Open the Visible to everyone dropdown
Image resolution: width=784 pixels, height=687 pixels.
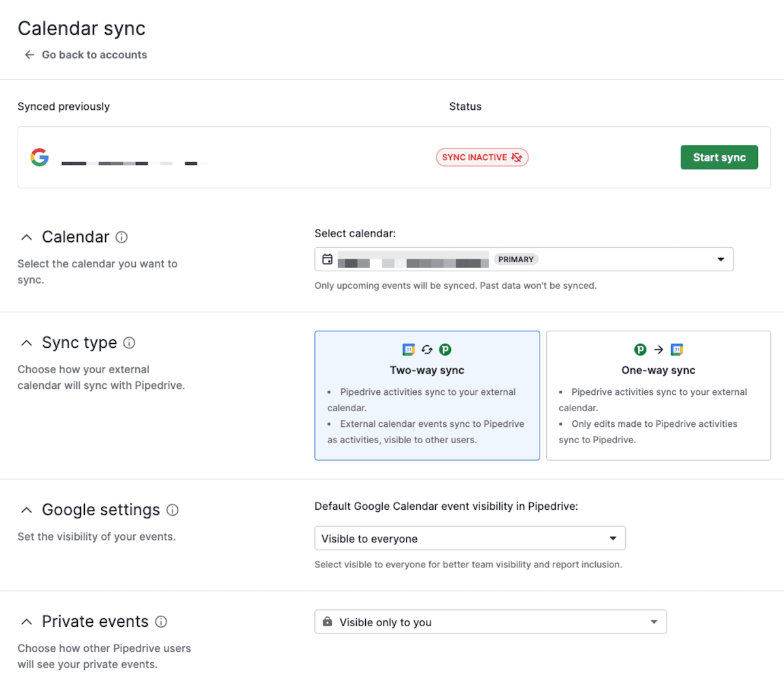pyautogui.click(x=470, y=539)
